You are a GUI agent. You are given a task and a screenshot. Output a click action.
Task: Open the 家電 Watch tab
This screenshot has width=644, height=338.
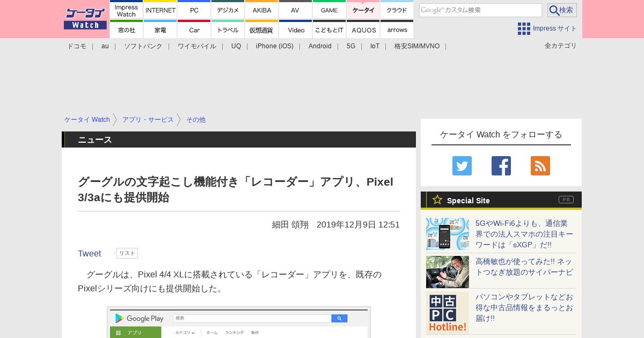160,30
